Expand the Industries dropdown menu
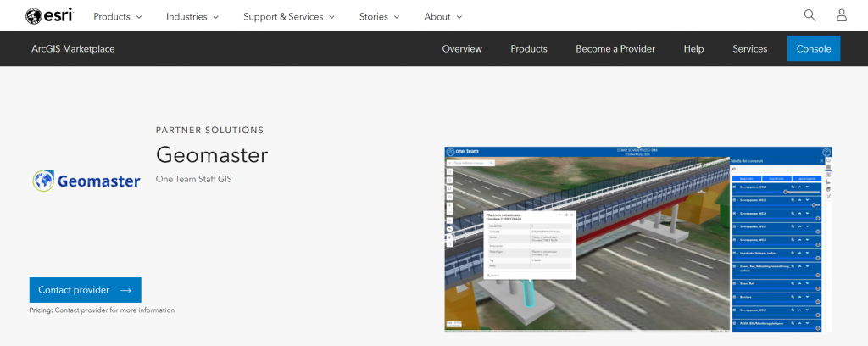This screenshot has width=868, height=346. pos(192,17)
